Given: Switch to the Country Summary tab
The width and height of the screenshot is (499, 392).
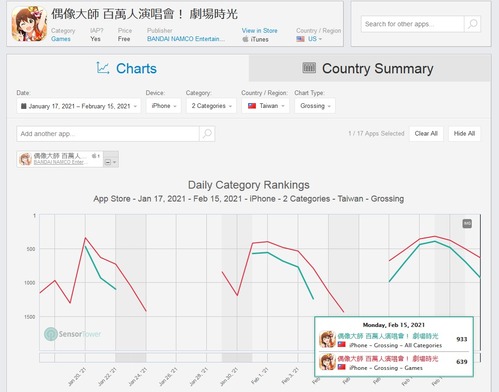Looking at the screenshot, I should click(x=370, y=68).
